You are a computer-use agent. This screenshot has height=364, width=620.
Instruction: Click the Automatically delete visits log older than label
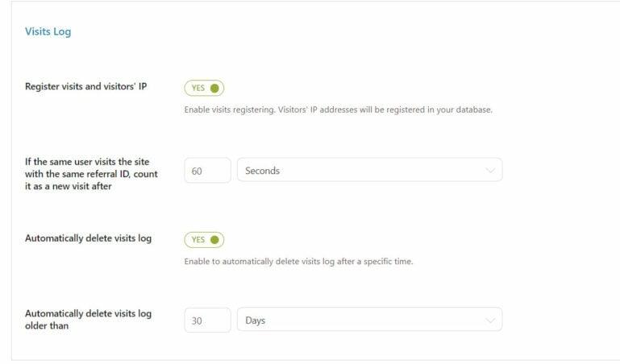click(88, 320)
